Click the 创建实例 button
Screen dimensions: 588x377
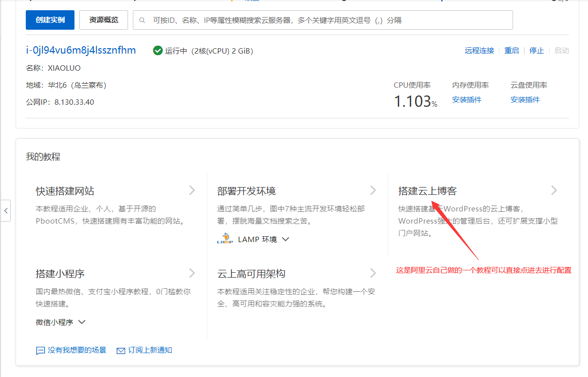[50, 20]
